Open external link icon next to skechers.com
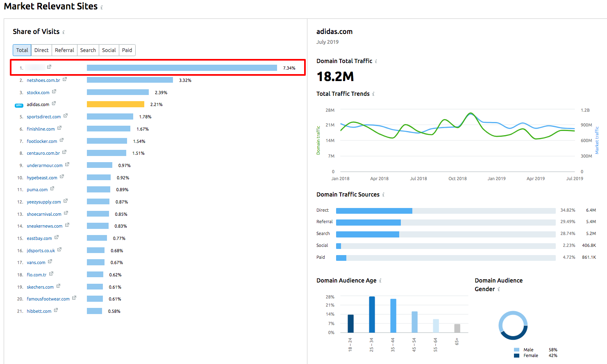Screen dimensions: 607x364 (58, 286)
